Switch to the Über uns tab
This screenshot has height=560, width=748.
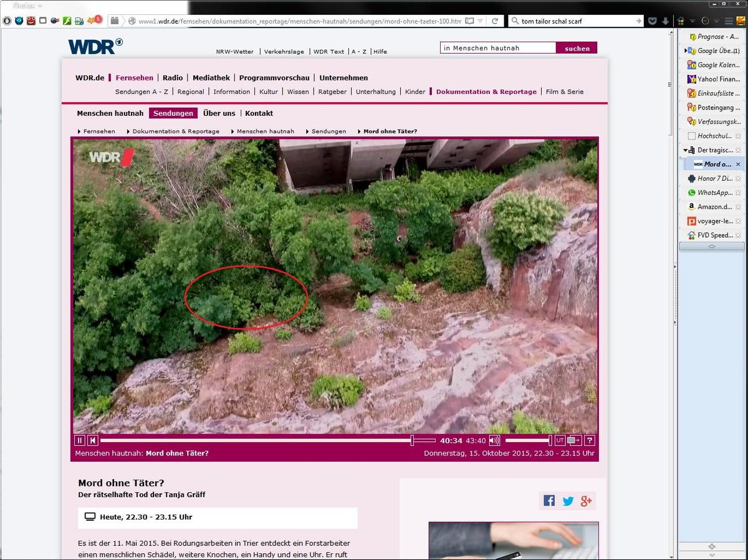tap(219, 113)
